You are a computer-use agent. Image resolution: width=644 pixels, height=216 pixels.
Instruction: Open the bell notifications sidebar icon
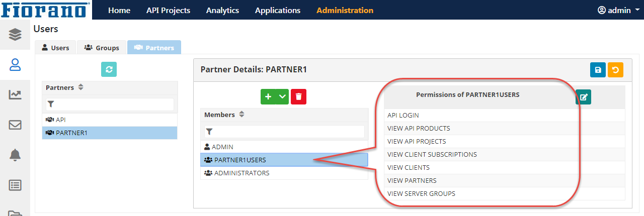[x=15, y=155]
